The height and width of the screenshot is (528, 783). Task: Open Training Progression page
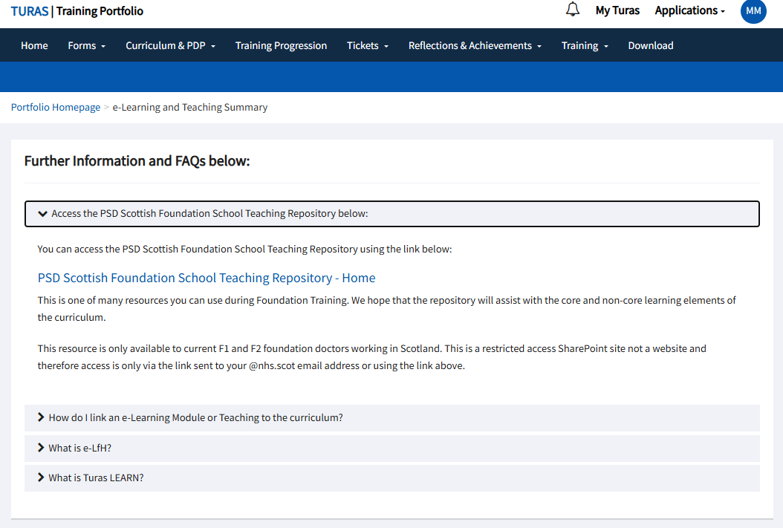(x=281, y=45)
